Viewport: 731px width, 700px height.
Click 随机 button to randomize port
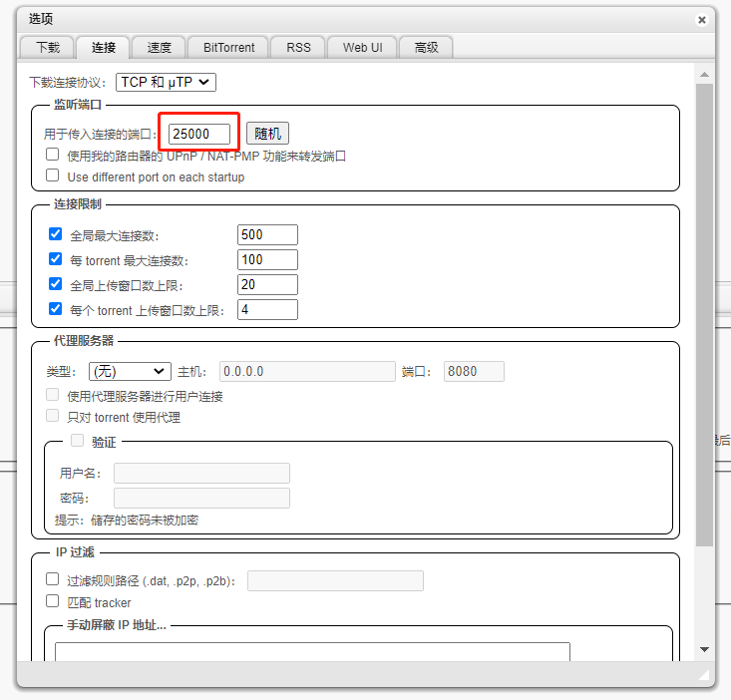267,134
